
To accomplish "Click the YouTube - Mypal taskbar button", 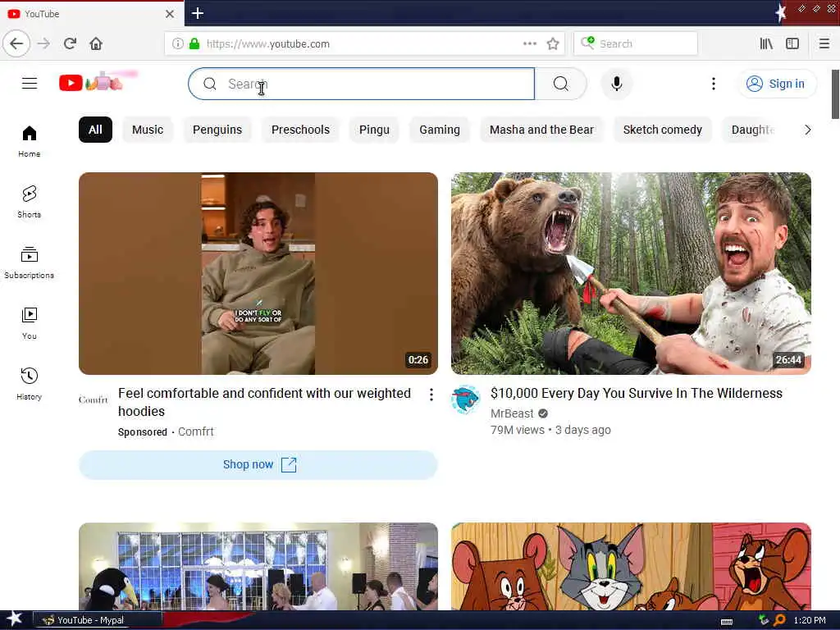I will click(x=98, y=620).
